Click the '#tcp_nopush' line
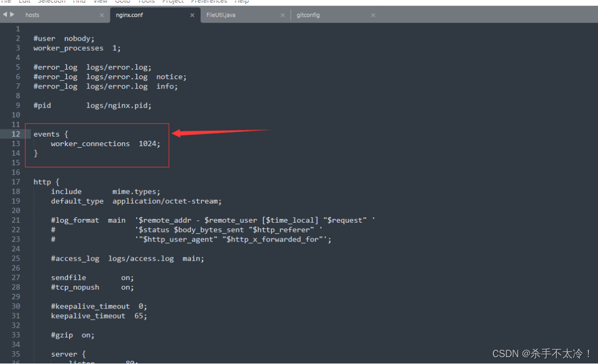The width and height of the screenshot is (598, 364). tap(92, 288)
